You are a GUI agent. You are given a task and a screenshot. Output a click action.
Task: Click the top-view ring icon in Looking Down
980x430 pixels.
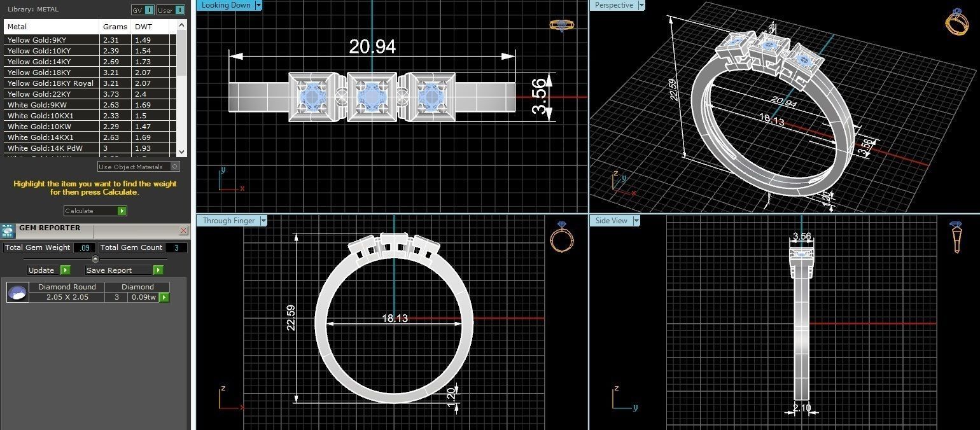tap(563, 25)
